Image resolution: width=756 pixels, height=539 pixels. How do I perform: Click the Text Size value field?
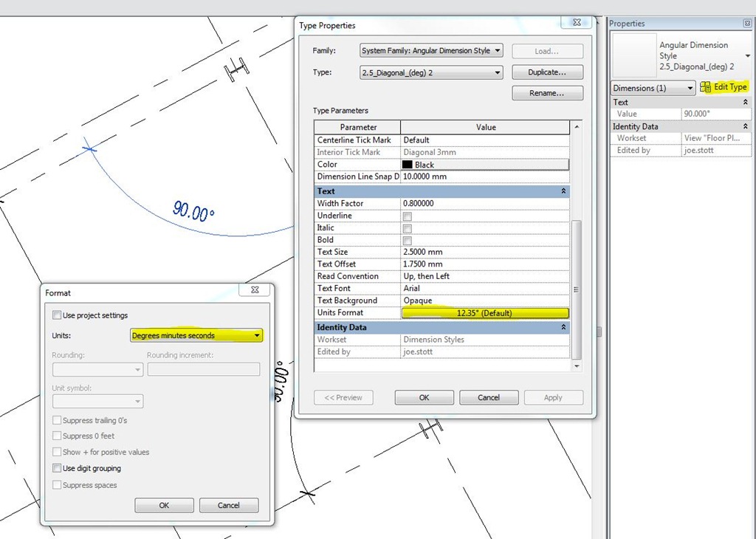484,253
